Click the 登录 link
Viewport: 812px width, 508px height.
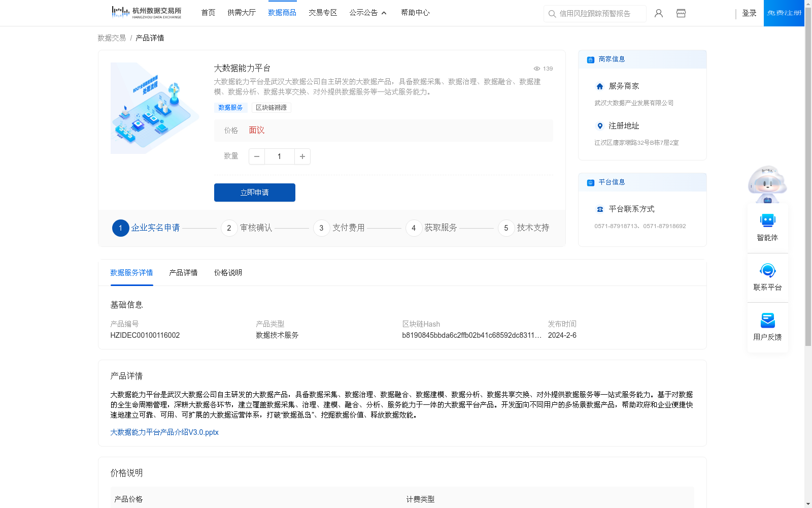click(x=749, y=13)
